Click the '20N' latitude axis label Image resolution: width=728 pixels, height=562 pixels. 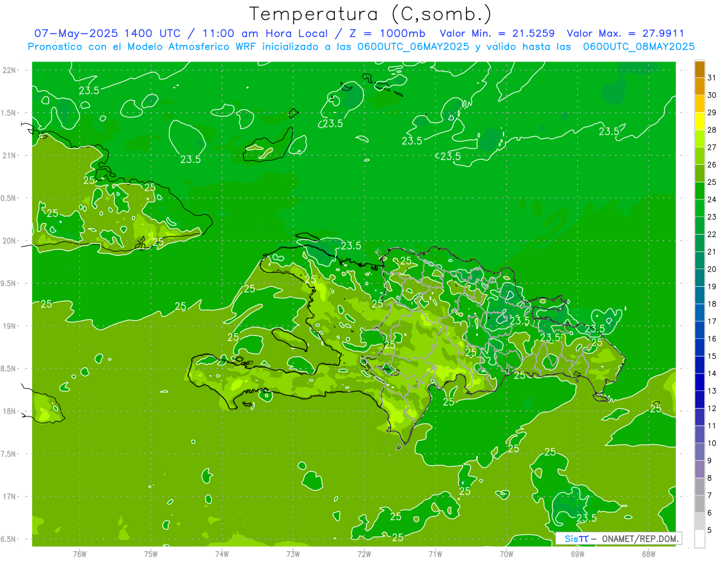coord(9,241)
